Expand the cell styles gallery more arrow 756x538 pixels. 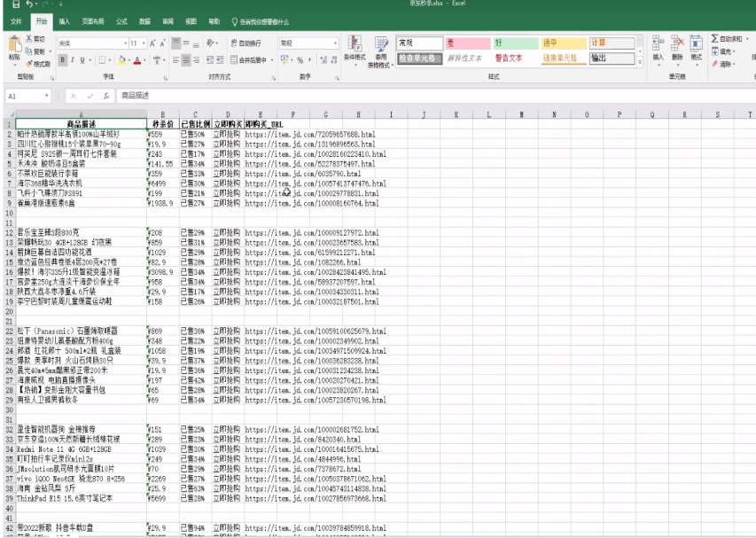tap(640, 62)
